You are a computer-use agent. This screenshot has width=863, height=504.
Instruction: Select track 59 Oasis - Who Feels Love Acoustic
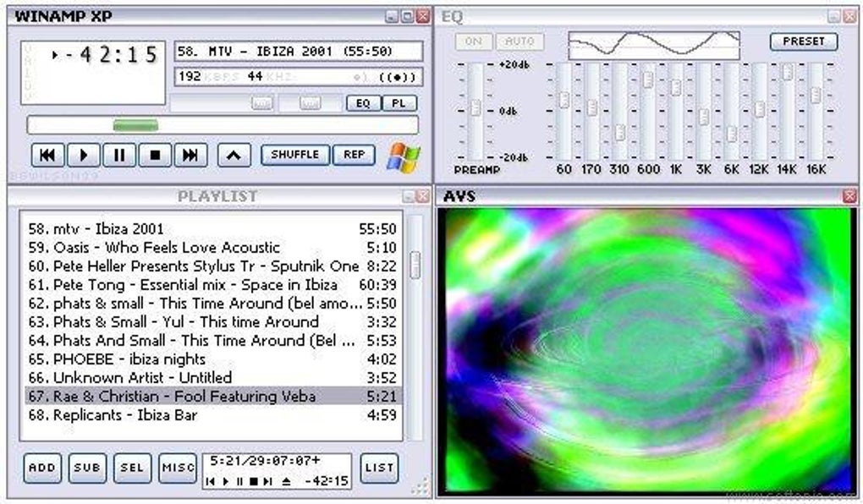(212, 248)
